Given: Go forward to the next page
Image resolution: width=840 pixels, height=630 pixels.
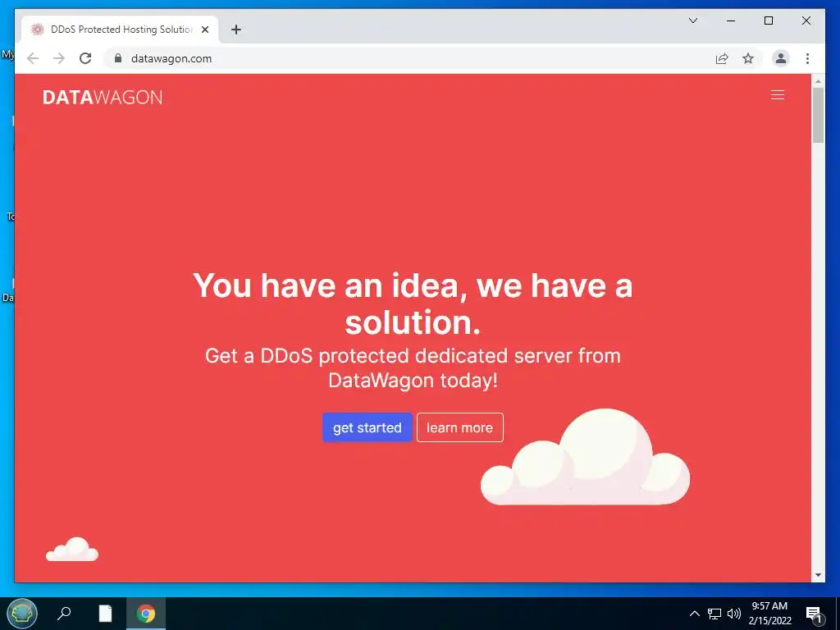Looking at the screenshot, I should coord(59,58).
